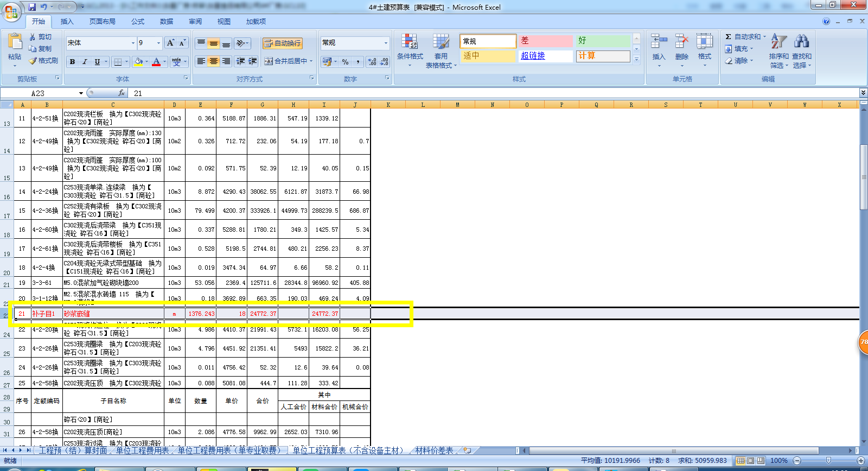Click the Save icon in quick access toolbar
The width and height of the screenshot is (868, 471).
[32, 7]
